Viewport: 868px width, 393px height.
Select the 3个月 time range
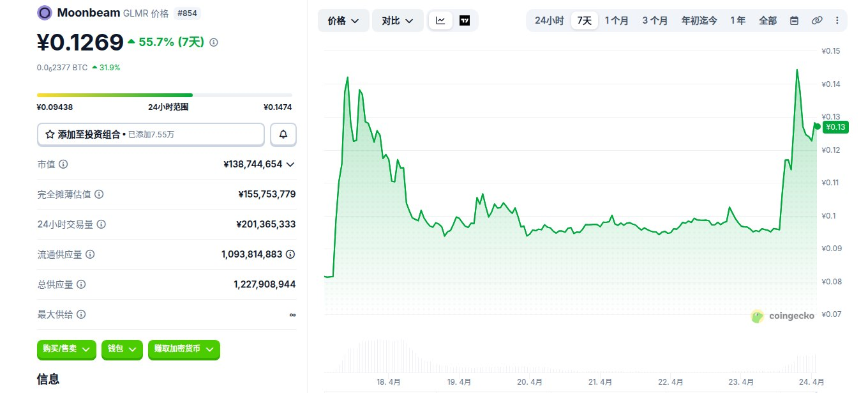[655, 20]
